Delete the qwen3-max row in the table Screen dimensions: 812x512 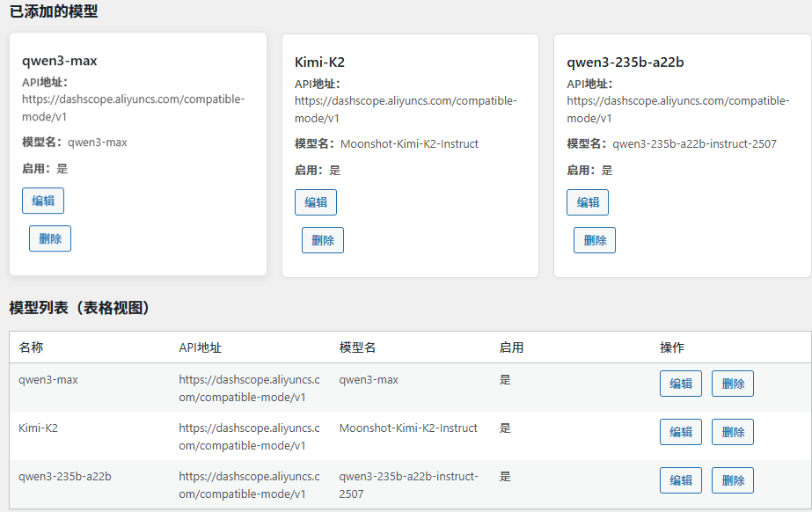tap(733, 384)
